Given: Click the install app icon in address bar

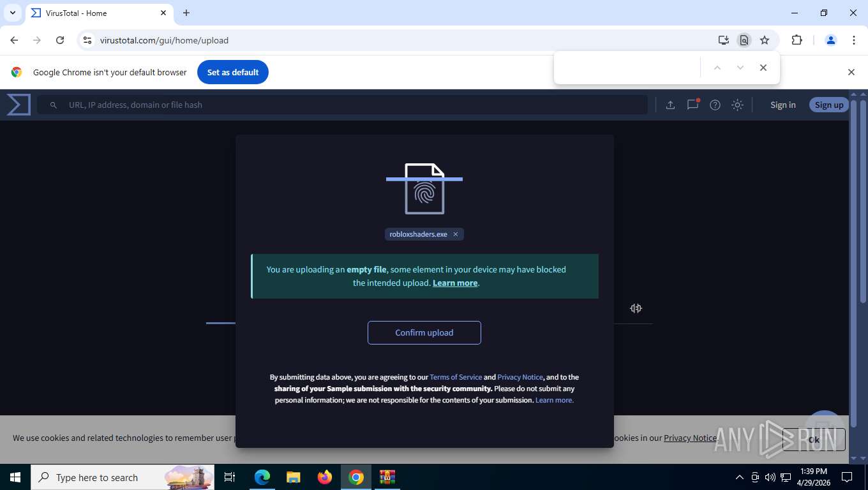Looking at the screenshot, I should point(723,40).
